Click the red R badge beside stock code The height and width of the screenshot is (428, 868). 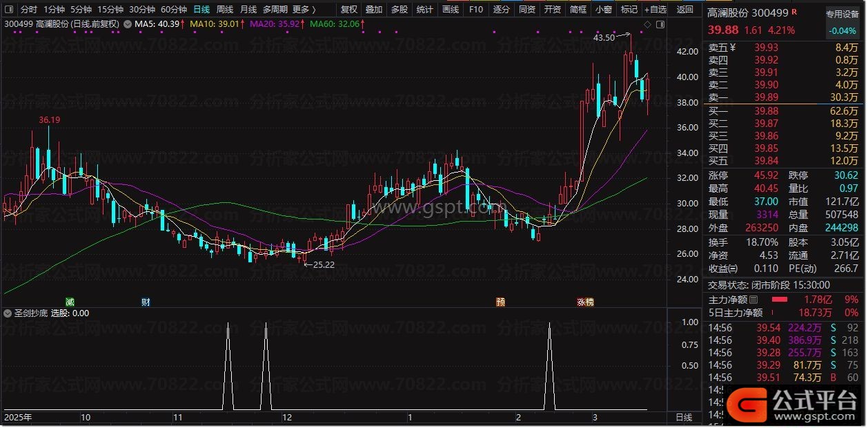point(794,12)
